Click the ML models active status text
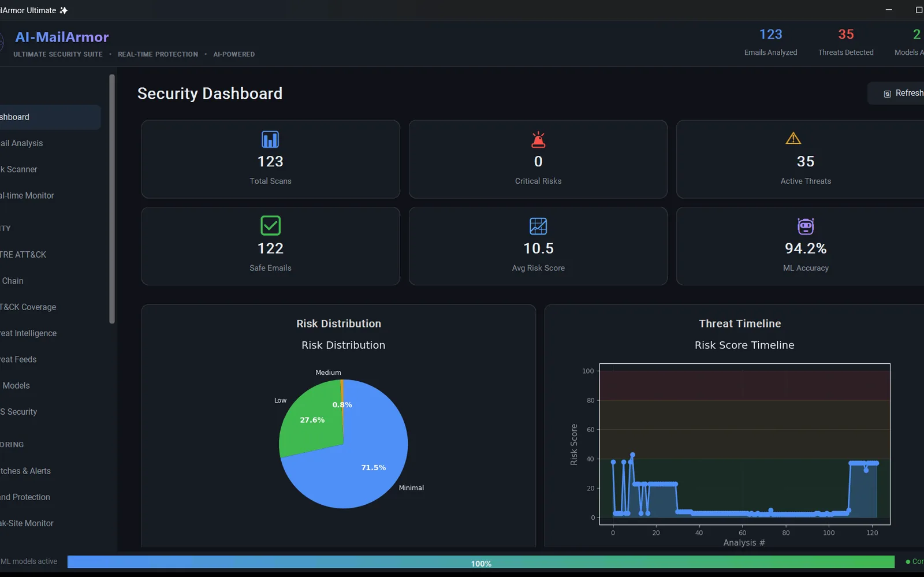 (x=29, y=561)
